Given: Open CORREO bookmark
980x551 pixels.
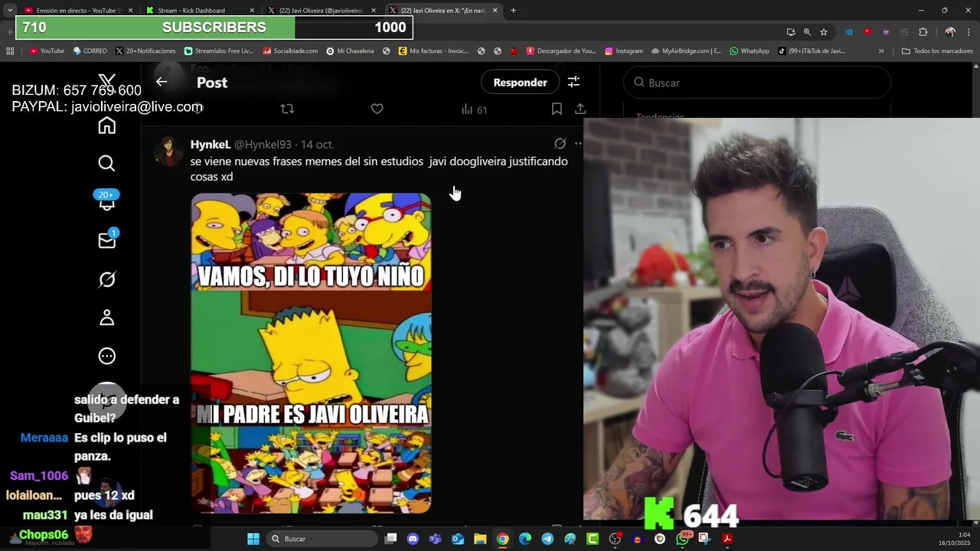Looking at the screenshot, I should [90, 51].
